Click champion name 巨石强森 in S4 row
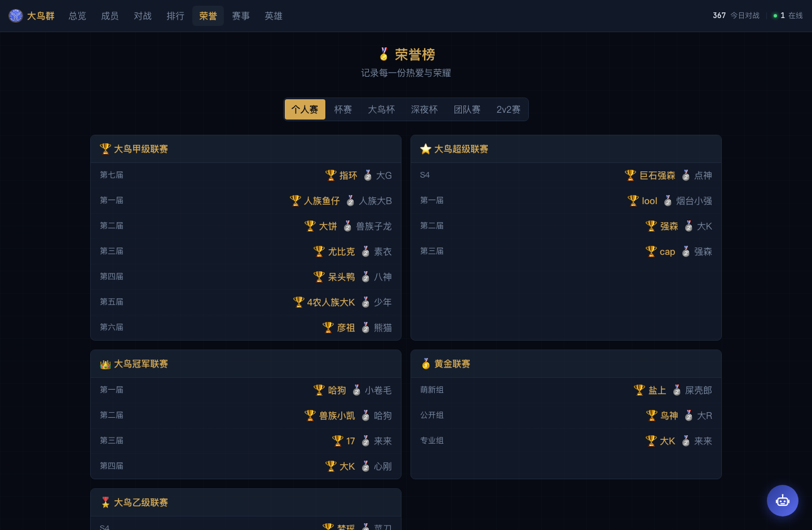 click(x=657, y=175)
